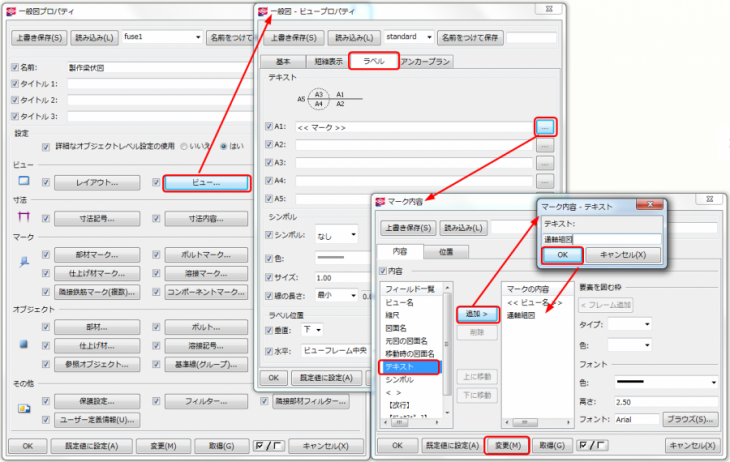Image resolution: width=730 pixels, height=462 pixels.
Task: Open the シンボル なし dropdown
Action: point(353,235)
